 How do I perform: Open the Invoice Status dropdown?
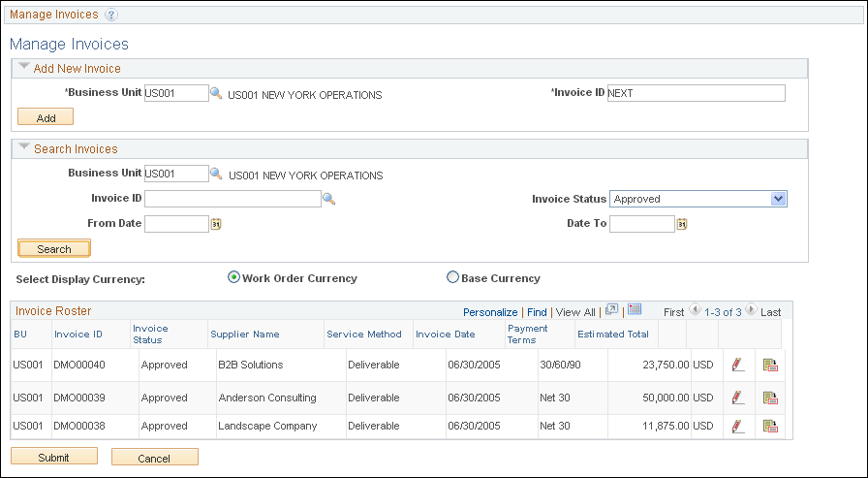[x=698, y=199]
